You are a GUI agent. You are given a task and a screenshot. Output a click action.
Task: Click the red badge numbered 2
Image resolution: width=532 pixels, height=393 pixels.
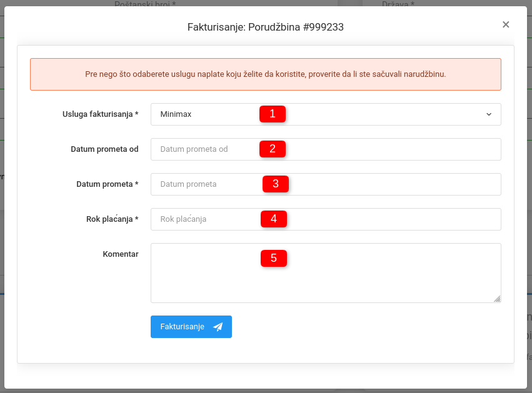[x=273, y=149]
